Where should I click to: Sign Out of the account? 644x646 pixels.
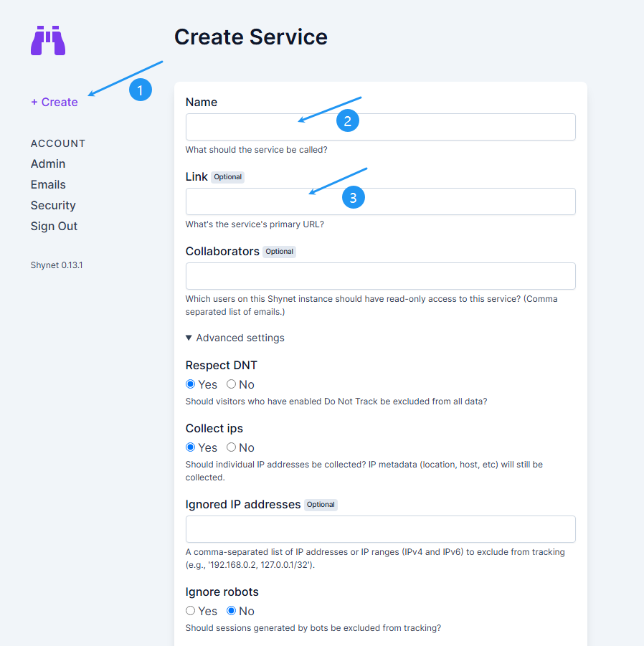tap(54, 226)
